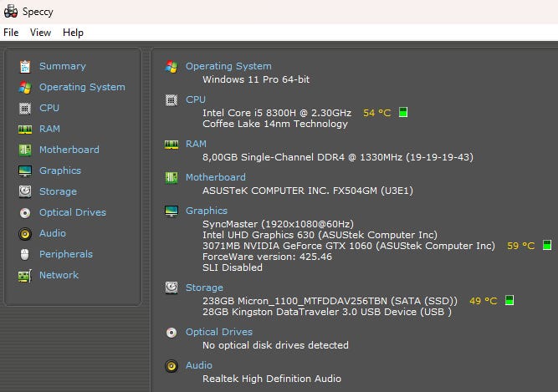Select CPU in the sidebar
Image resolution: width=558 pixels, height=392 pixels.
click(49, 108)
